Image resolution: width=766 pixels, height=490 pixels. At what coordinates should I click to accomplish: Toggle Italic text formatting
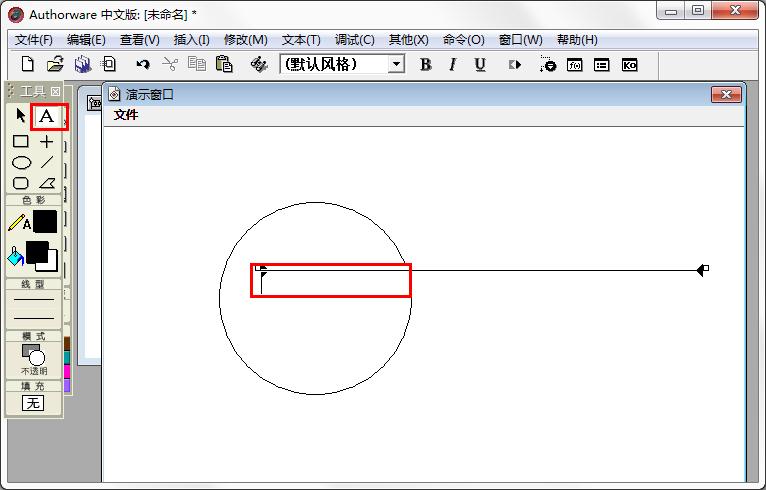pyautogui.click(x=453, y=64)
